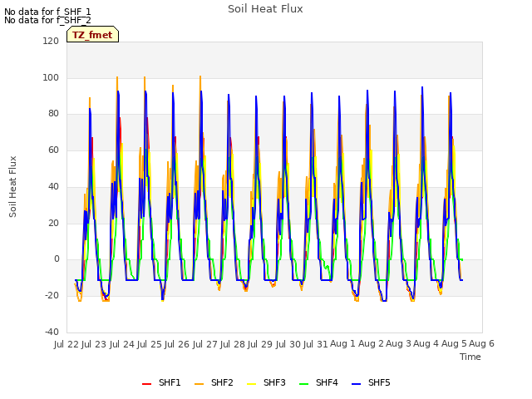Click the Jul 24 x-axis tick label
532x399 pixels.
point(122,344)
